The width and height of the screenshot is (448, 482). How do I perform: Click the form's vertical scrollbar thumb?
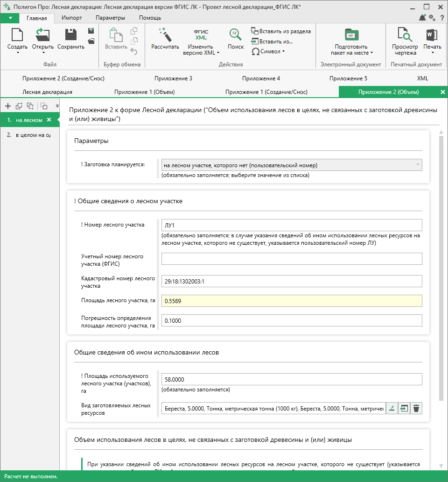[x=441, y=268]
